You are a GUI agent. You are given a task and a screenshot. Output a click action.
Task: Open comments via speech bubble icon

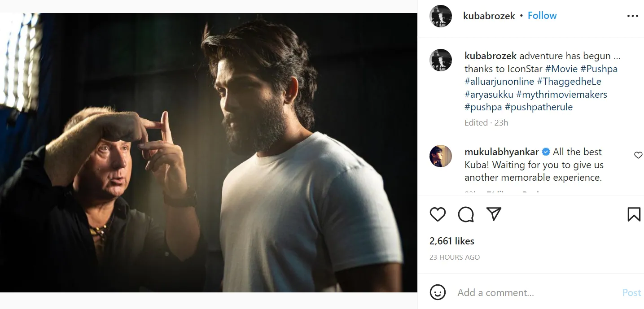click(466, 214)
